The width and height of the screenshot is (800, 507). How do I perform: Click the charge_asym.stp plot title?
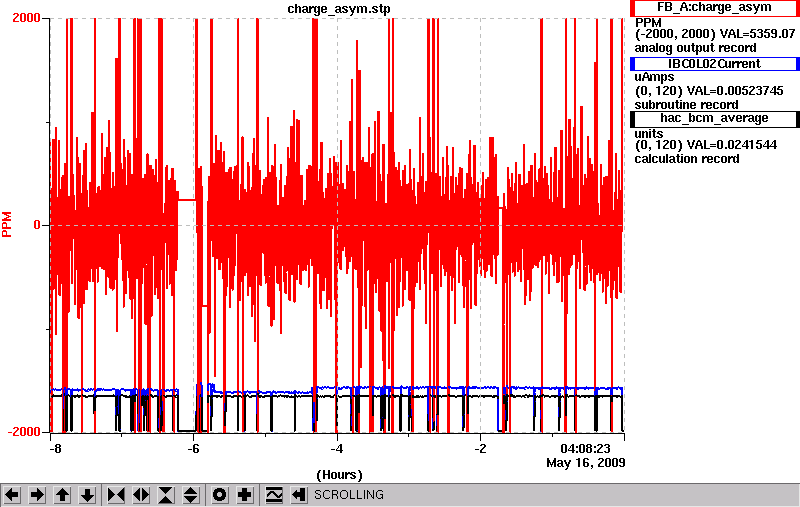[339, 9]
